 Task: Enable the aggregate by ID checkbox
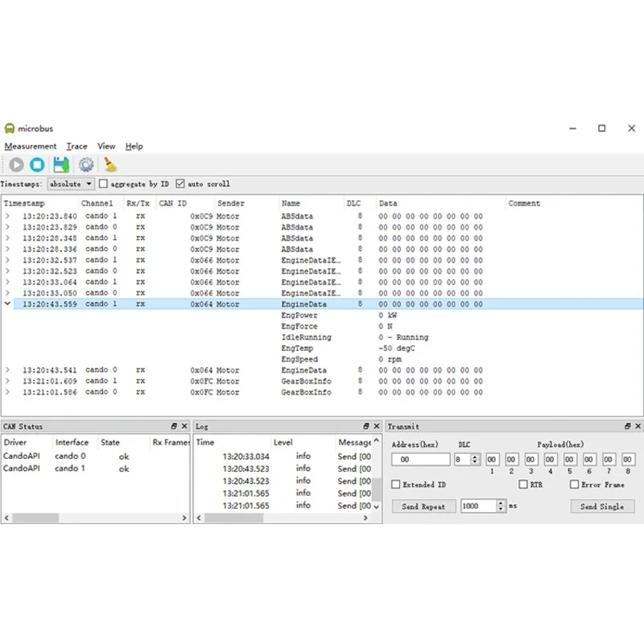click(x=104, y=184)
